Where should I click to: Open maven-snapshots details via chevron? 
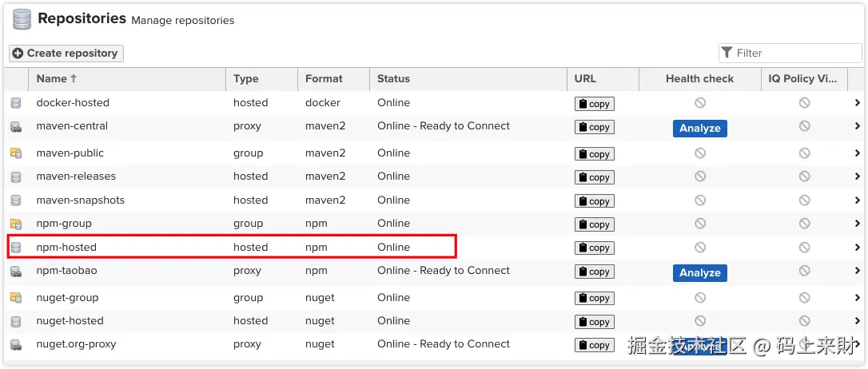[858, 200]
